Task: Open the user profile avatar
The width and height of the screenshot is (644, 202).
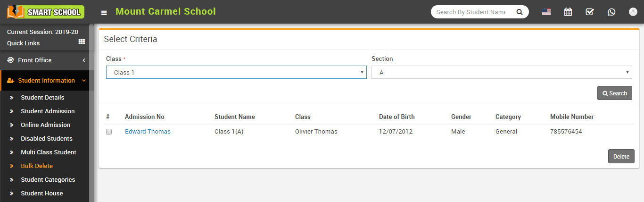Action: pyautogui.click(x=633, y=12)
